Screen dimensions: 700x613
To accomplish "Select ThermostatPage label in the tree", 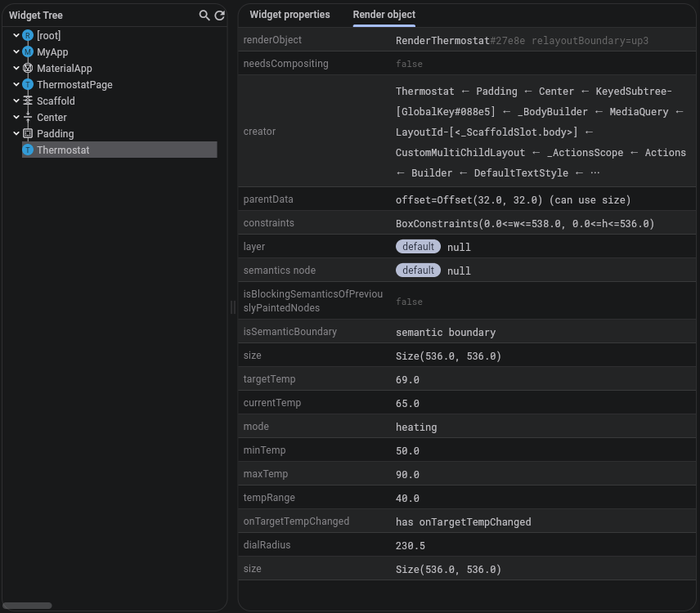I will click(74, 85).
